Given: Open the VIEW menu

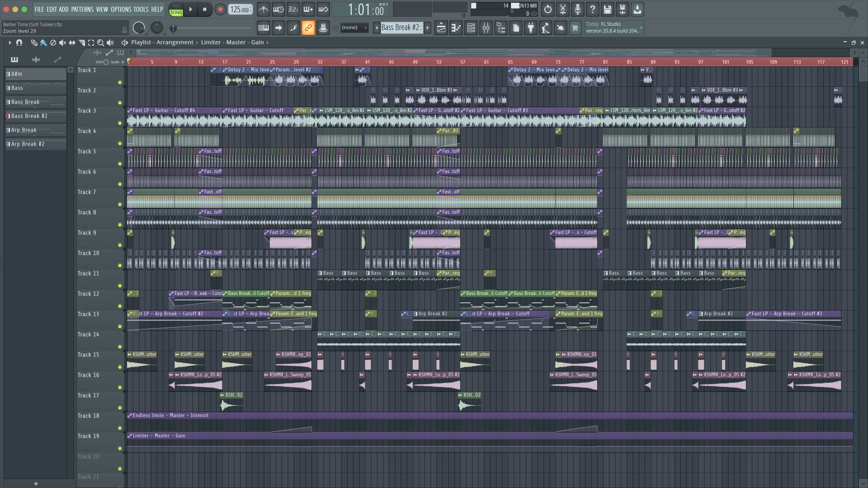Looking at the screenshot, I should point(102,9).
